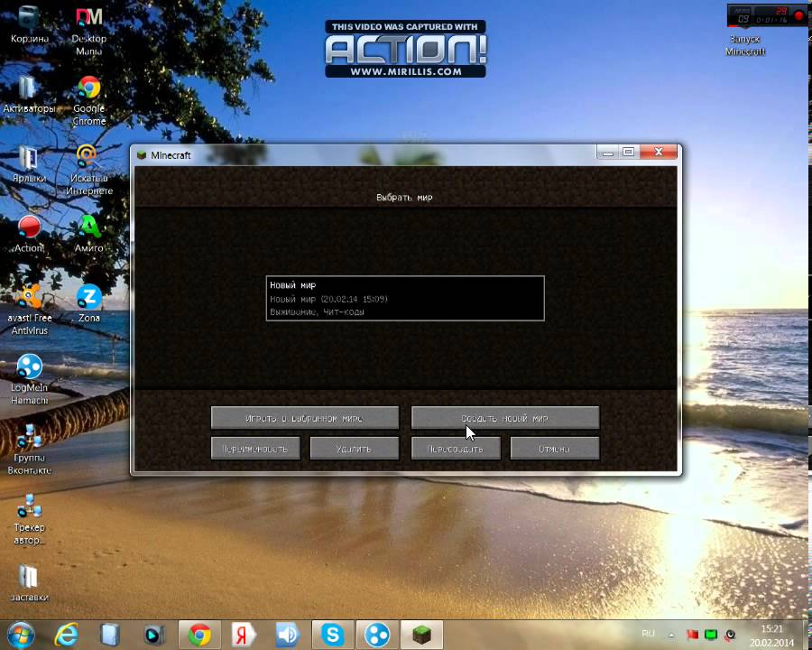This screenshot has width=812, height=650.
Task: Click the Удалить button
Action: 355,449
